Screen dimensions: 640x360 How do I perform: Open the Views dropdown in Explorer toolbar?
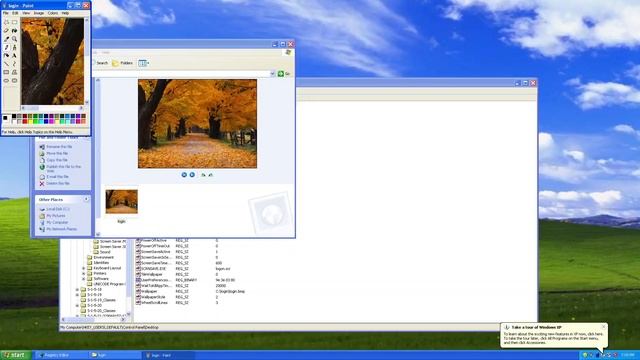click(144, 63)
